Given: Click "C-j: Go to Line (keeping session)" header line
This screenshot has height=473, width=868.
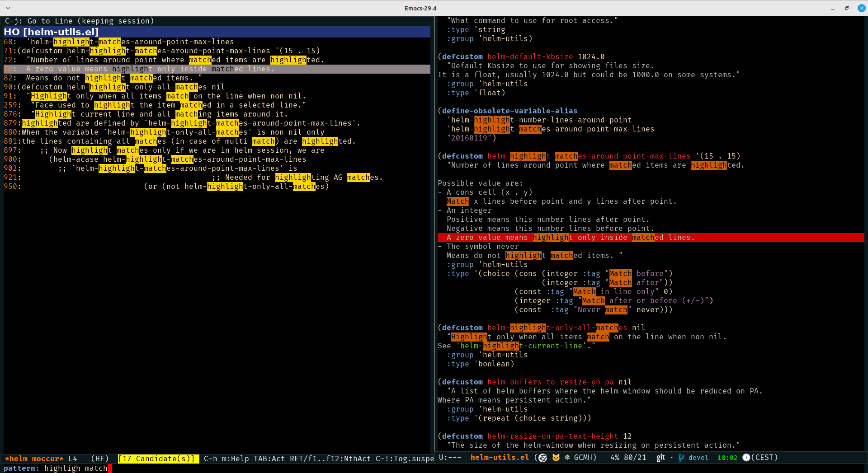Looking at the screenshot, I should 80,21.
